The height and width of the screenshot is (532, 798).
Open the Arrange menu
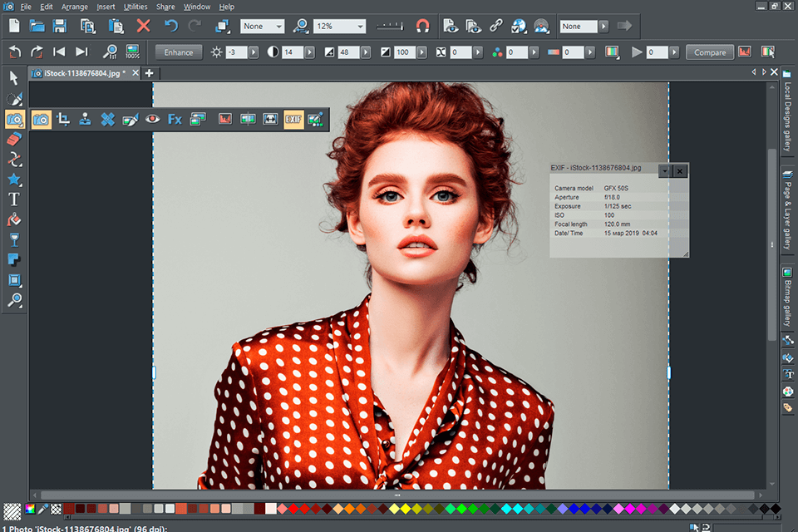pyautogui.click(x=74, y=7)
